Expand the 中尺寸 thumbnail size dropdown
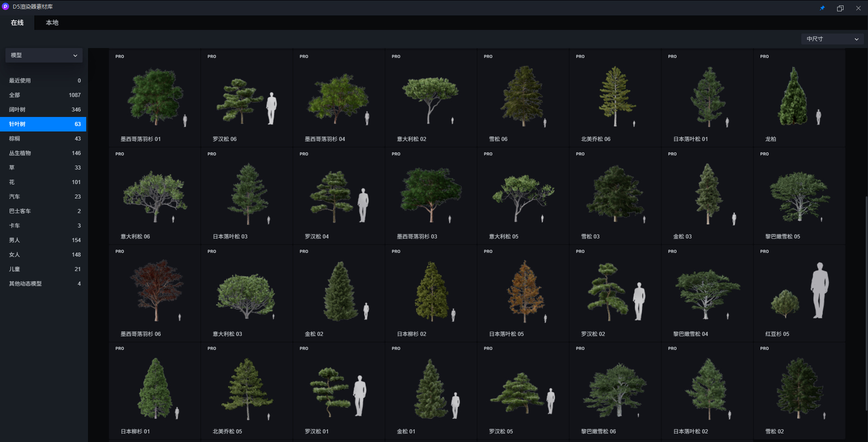Image resolution: width=868 pixels, height=442 pixels. click(832, 39)
